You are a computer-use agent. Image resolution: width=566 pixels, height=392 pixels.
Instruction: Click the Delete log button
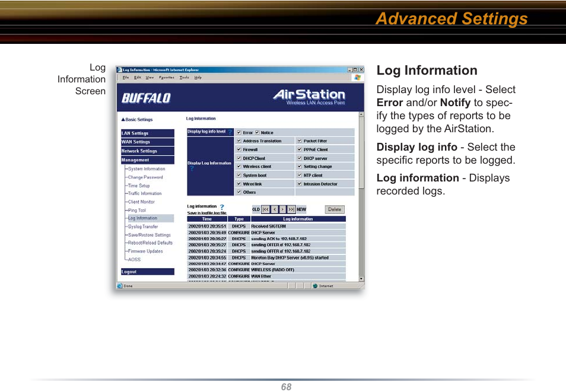point(335,209)
